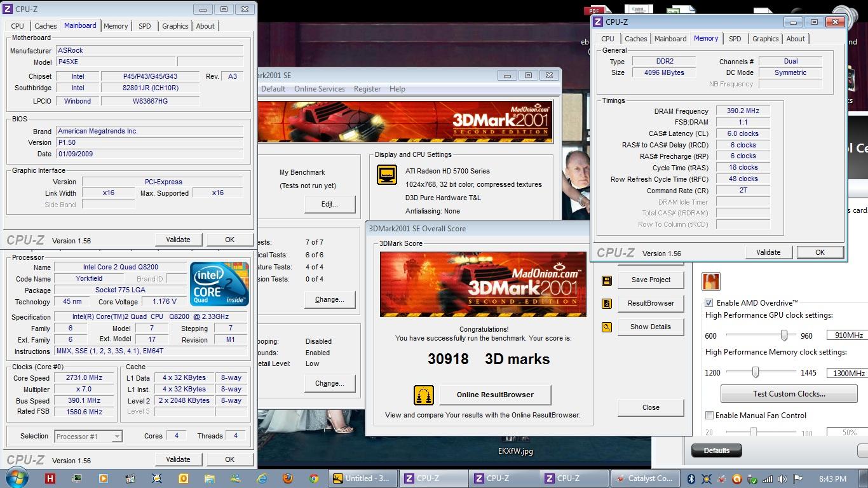
Task: Open the Help menu in 3DMark2001
Action: click(397, 89)
